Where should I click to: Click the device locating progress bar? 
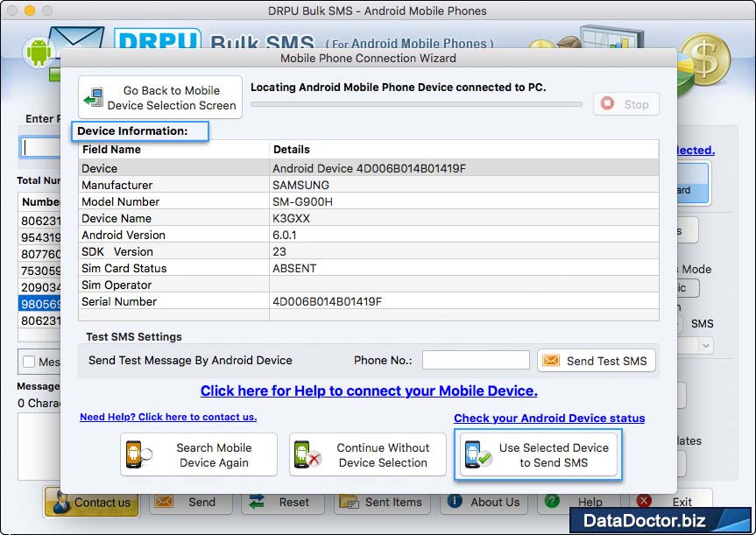417,103
